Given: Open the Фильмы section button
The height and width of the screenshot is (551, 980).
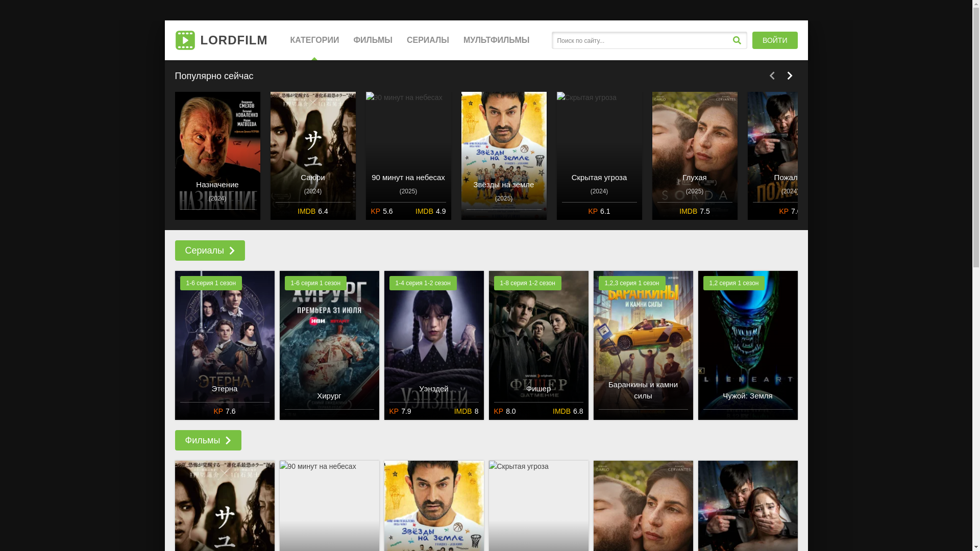Looking at the screenshot, I should 208,440.
